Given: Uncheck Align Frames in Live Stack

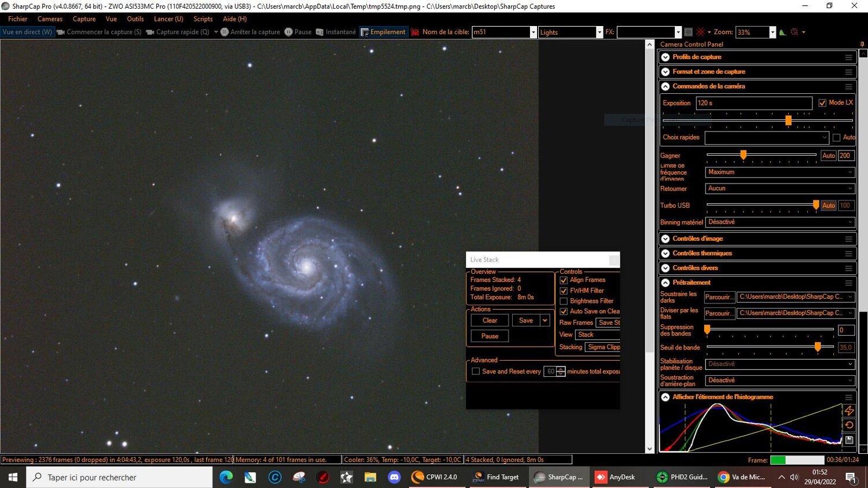Looking at the screenshot, I should click(x=563, y=280).
